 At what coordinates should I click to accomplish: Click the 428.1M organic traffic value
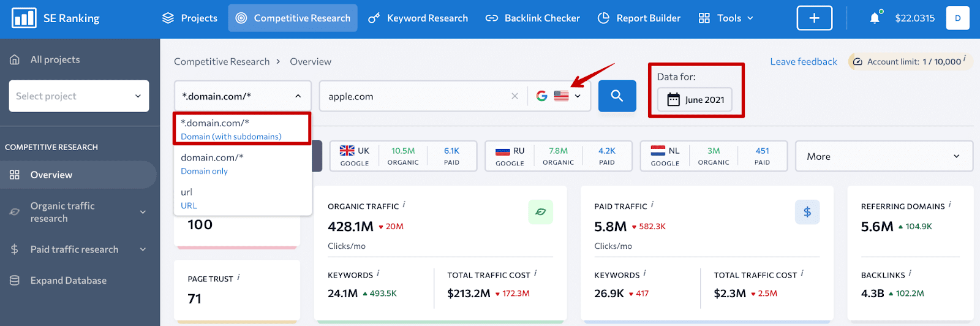(350, 227)
